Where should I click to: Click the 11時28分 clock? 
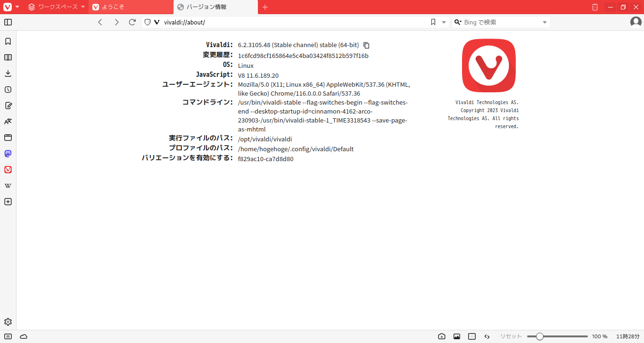click(x=627, y=336)
